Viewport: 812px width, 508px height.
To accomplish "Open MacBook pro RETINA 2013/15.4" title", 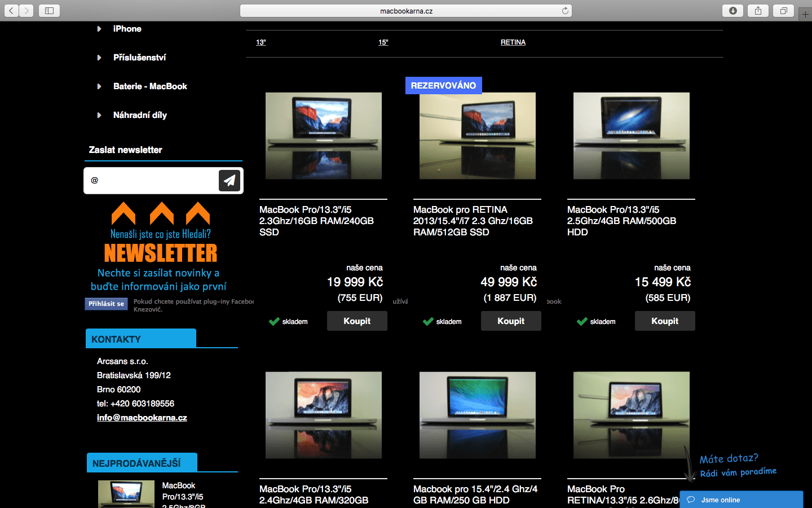I will [473, 221].
